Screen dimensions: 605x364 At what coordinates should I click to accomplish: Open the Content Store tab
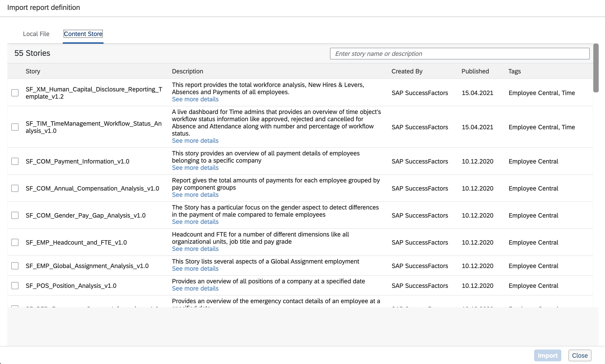point(83,34)
